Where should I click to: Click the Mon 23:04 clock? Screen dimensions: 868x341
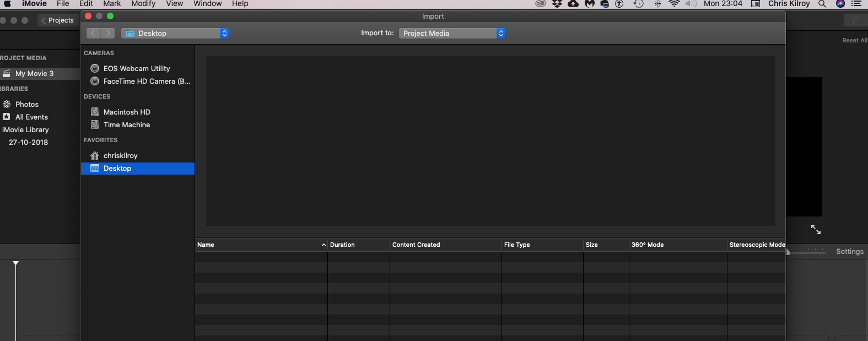point(723,4)
